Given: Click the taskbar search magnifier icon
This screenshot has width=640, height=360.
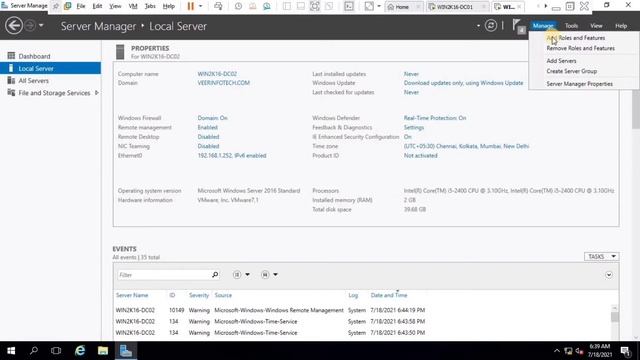Looking at the screenshot, I should (x=34, y=351).
